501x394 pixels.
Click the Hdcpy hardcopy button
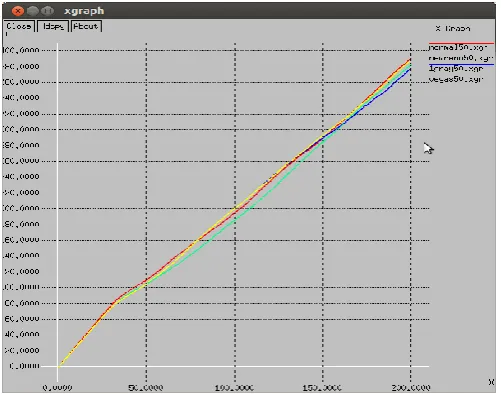tap(53, 26)
